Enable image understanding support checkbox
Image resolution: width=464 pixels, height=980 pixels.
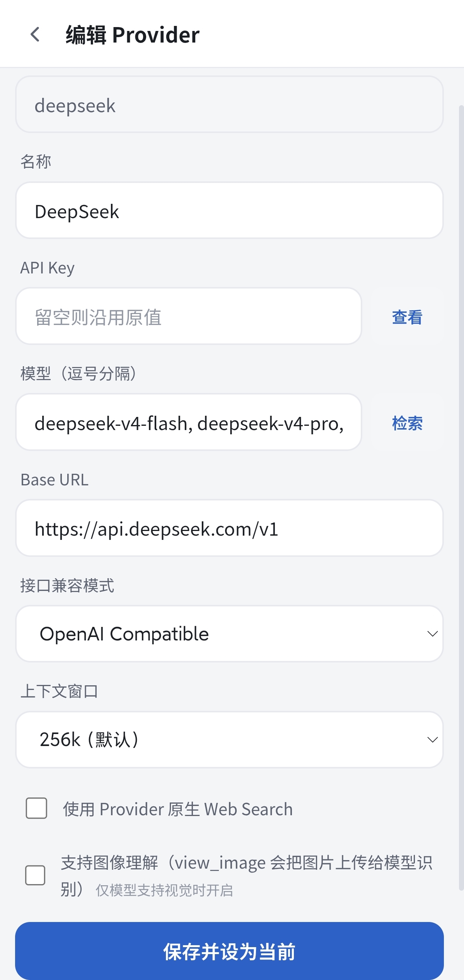[x=35, y=875]
